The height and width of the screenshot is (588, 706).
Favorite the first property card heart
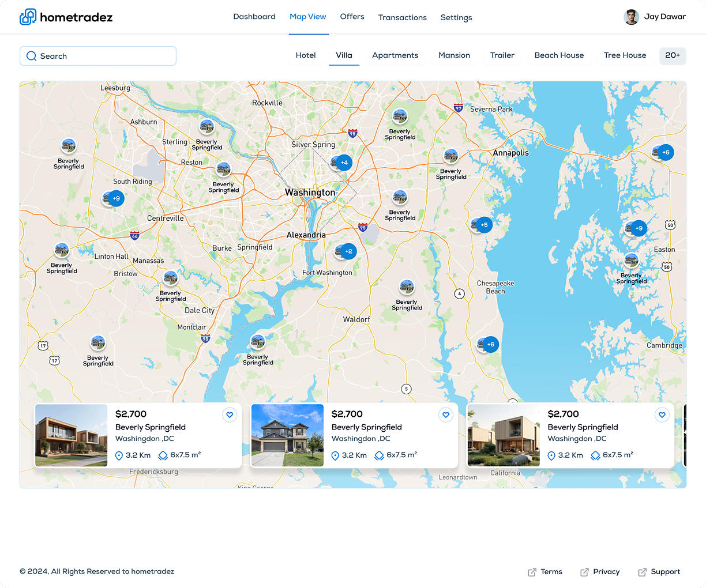point(230,414)
